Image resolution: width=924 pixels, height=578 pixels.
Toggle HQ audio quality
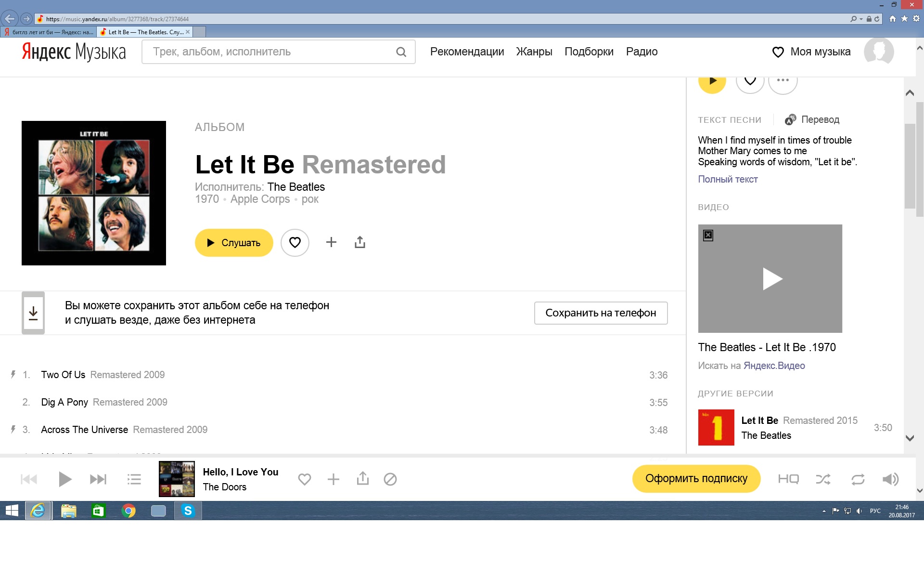(788, 479)
